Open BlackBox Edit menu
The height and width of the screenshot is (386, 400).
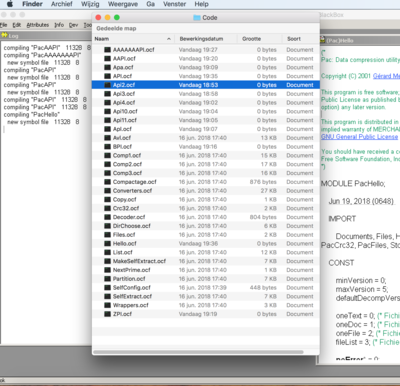17,25
